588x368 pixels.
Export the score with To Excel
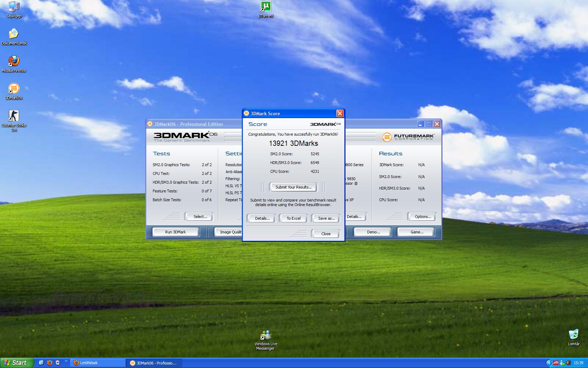pos(294,218)
